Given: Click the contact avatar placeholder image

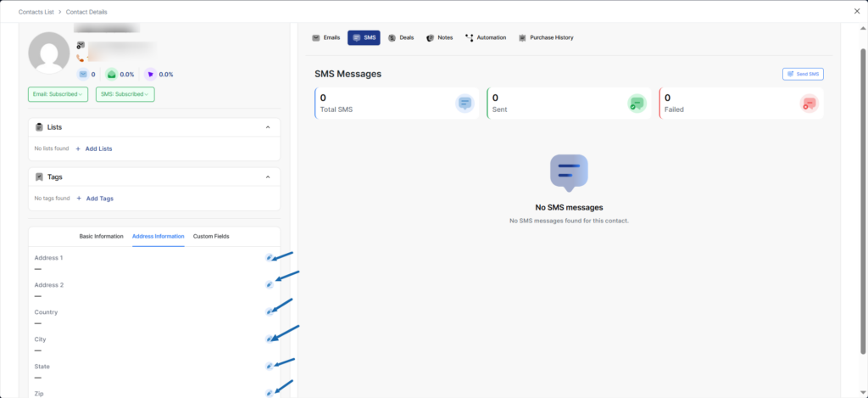Looking at the screenshot, I should point(49,53).
